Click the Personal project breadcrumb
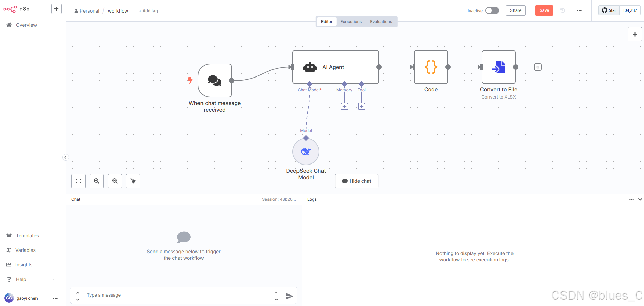Image resolution: width=644 pixels, height=306 pixels. tap(87, 11)
